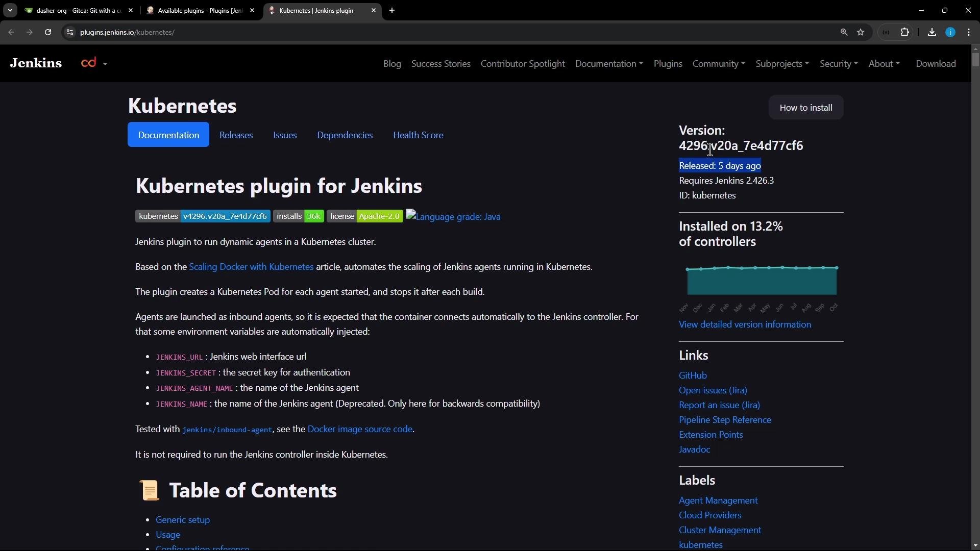The height and width of the screenshot is (551, 980).
Task: Expand the About dropdown menu
Action: 884,64
